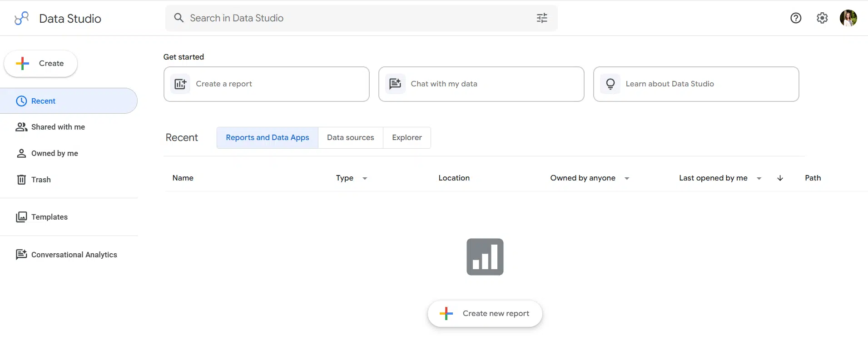Click the Owned by me person icon
Image resolution: width=868 pixels, height=351 pixels.
click(x=21, y=153)
